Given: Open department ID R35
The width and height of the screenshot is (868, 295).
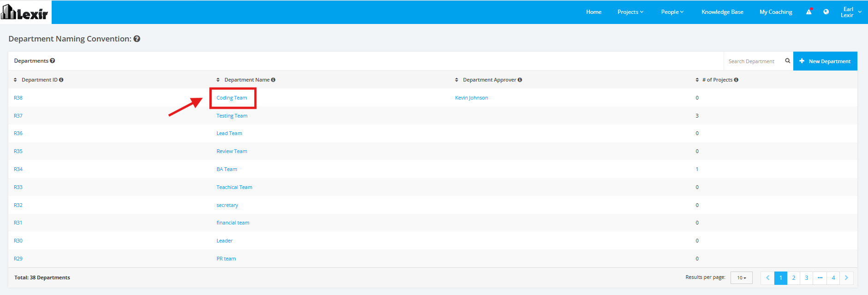Looking at the screenshot, I should click(x=18, y=151).
